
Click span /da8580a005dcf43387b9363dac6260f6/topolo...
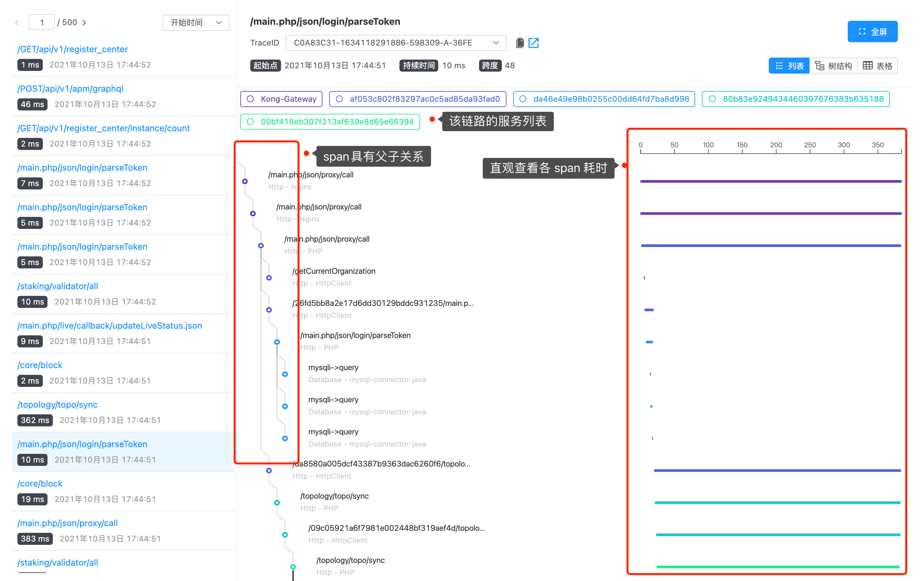click(381, 464)
